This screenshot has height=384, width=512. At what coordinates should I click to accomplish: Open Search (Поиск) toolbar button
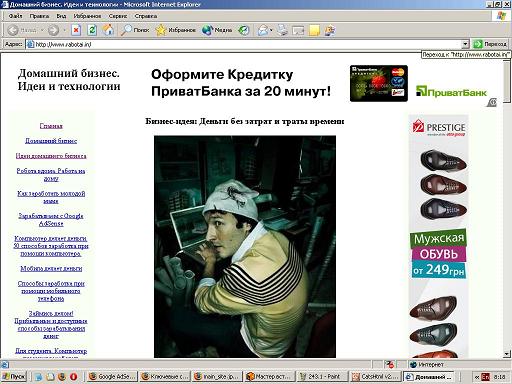coord(135,30)
